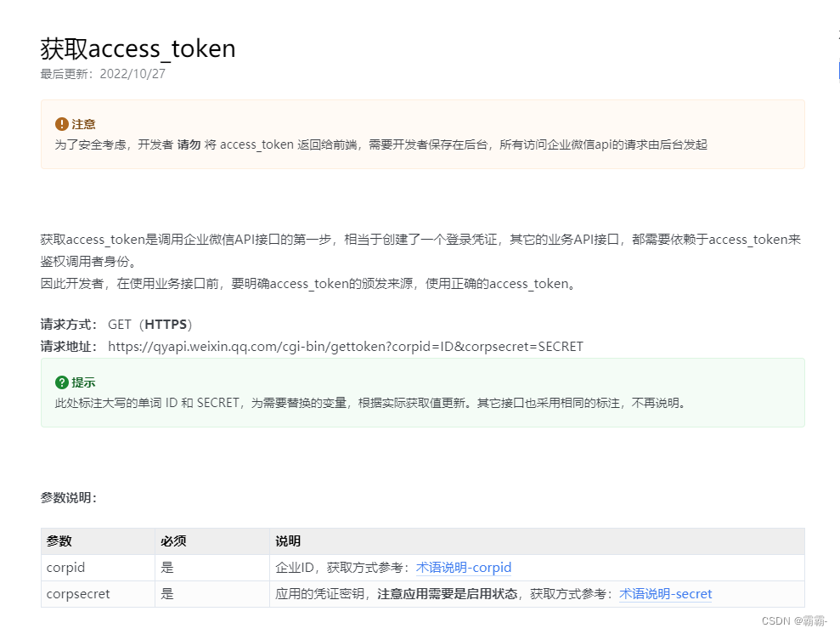Click the 参数 table header cell

click(x=98, y=541)
